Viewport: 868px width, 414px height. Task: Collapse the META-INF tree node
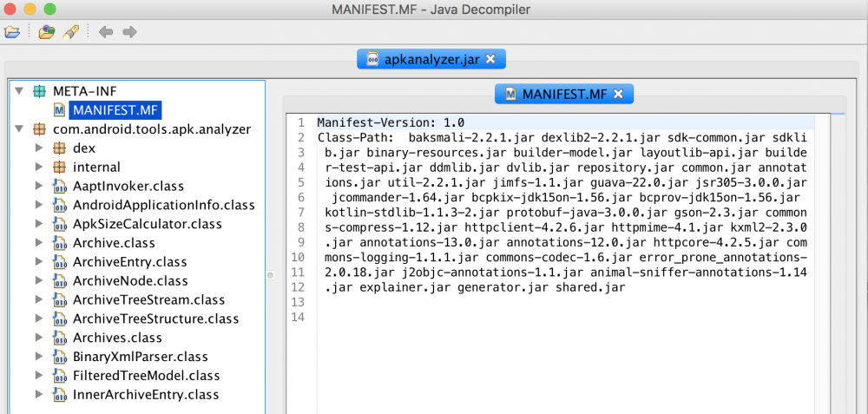20,91
